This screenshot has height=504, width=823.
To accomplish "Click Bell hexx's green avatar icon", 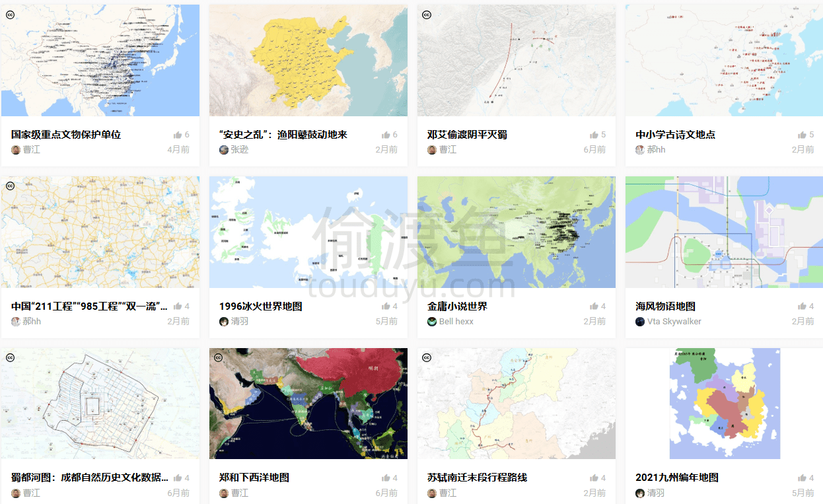I will click(x=432, y=322).
